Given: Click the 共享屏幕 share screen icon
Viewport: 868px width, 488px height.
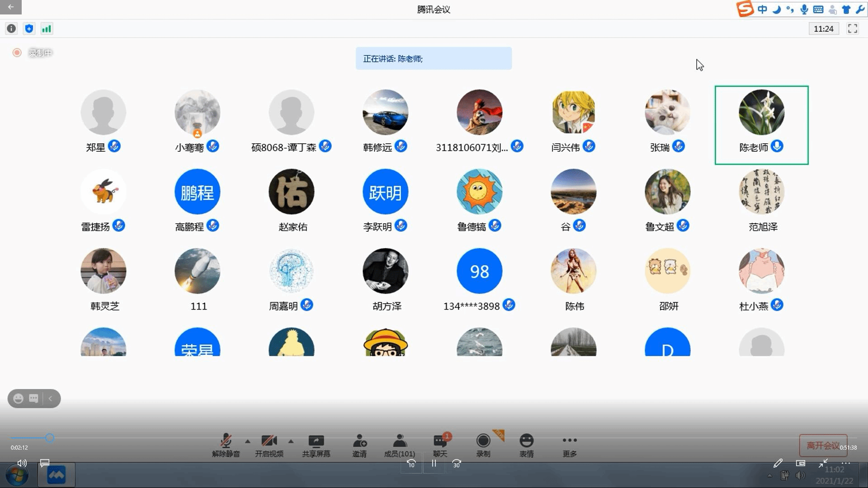Looking at the screenshot, I should click(x=316, y=441).
